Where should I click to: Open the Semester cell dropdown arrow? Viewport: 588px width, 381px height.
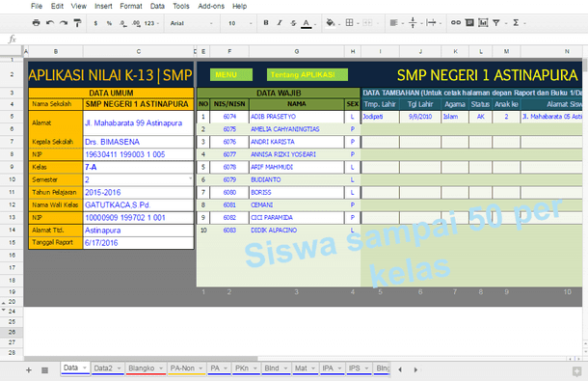[191, 178]
